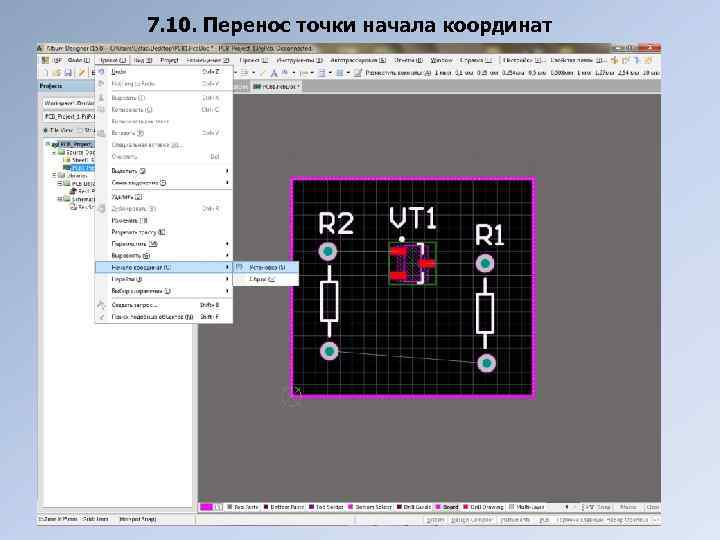Collapse the Libraries tree node

coord(54,175)
